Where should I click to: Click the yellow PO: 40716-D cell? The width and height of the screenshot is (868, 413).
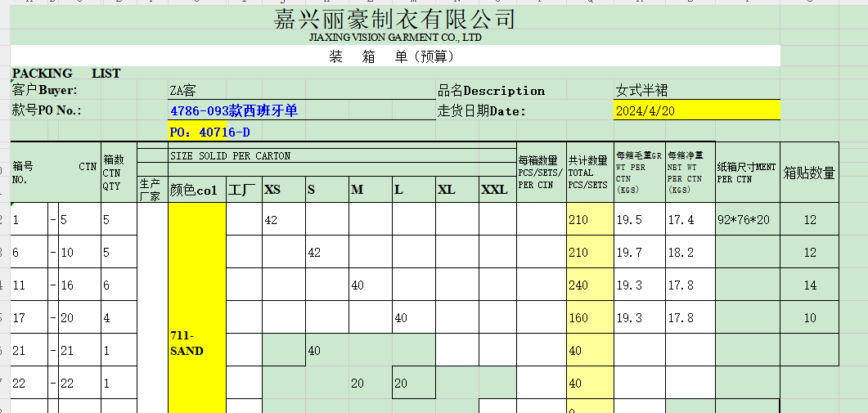click(209, 132)
